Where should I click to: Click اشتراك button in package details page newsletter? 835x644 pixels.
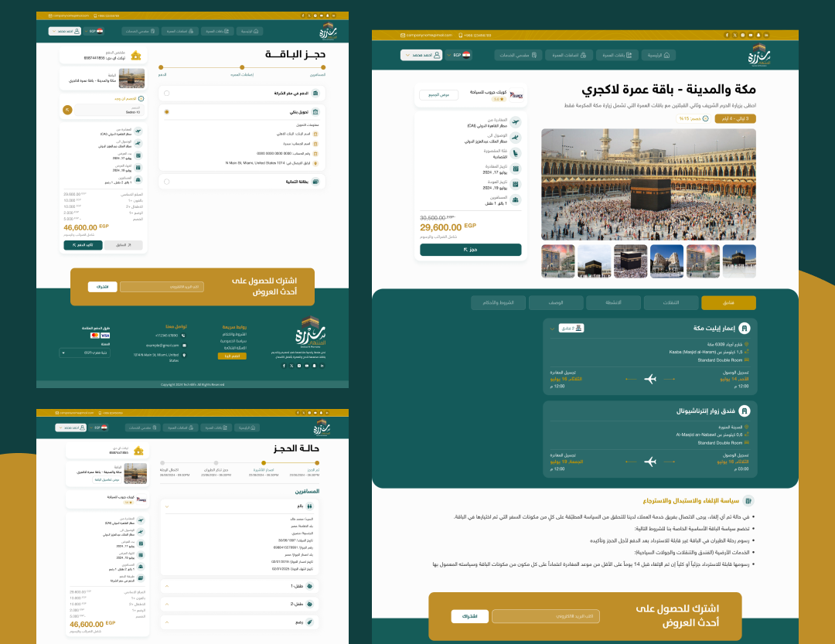[x=470, y=616]
